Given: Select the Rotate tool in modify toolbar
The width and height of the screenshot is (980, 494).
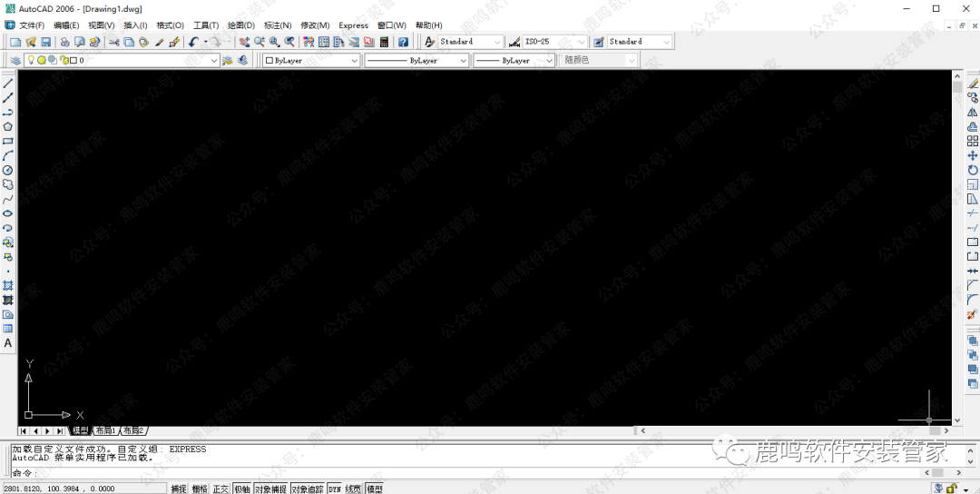Looking at the screenshot, I should click(973, 170).
